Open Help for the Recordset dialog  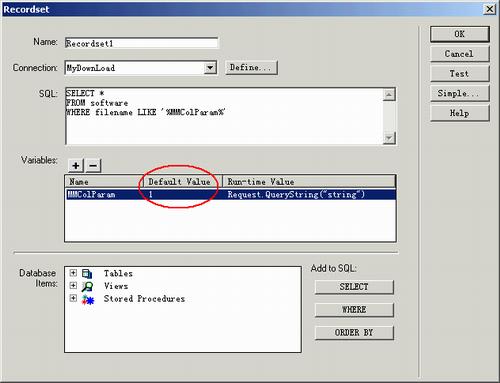pos(460,113)
